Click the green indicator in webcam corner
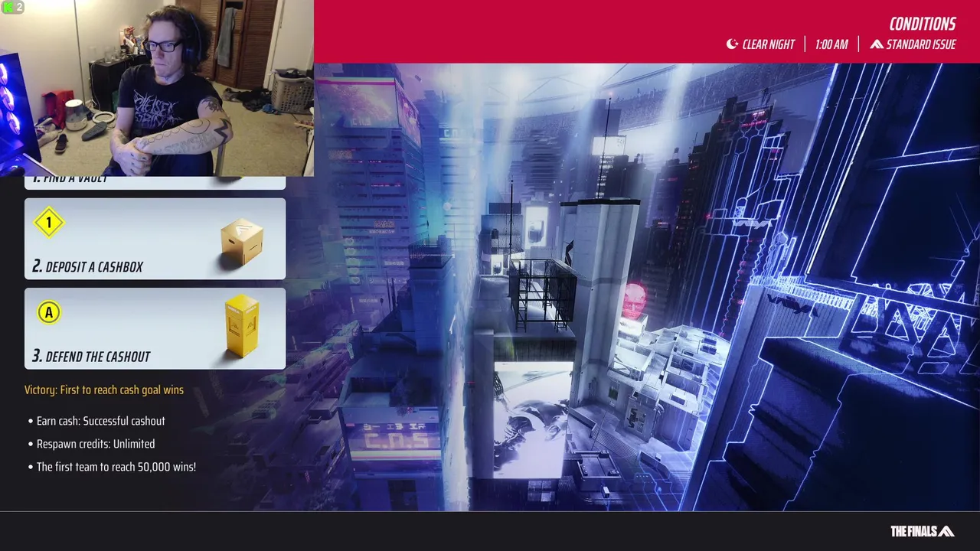 click(8, 7)
